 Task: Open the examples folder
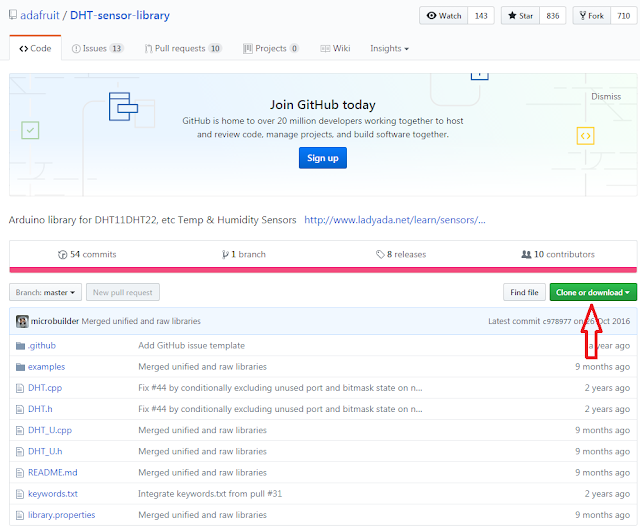[46, 367]
